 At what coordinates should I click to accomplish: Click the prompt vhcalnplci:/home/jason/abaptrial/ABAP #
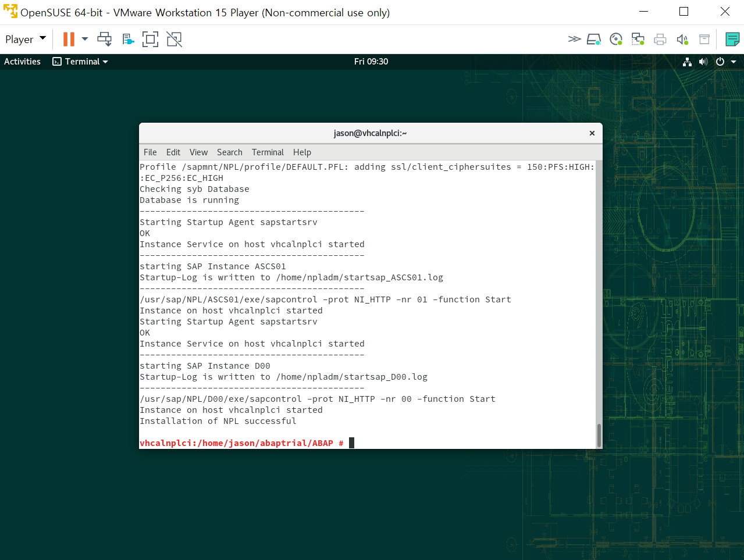pyautogui.click(x=241, y=443)
